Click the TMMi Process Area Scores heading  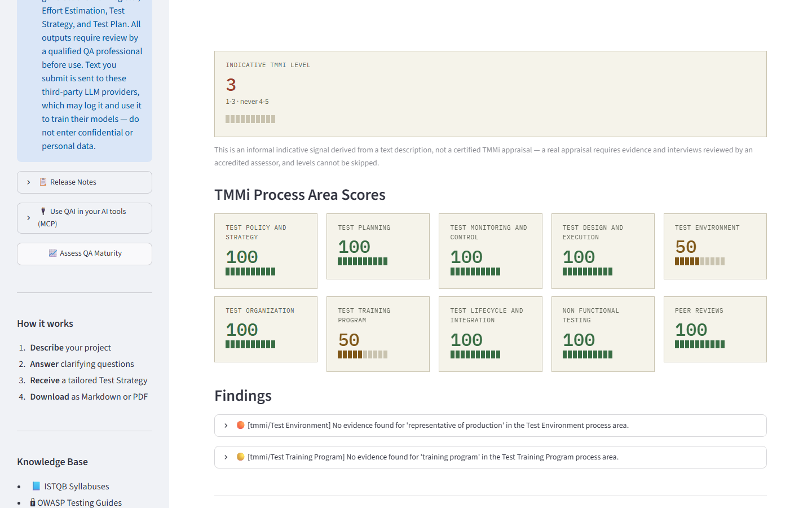click(300, 195)
